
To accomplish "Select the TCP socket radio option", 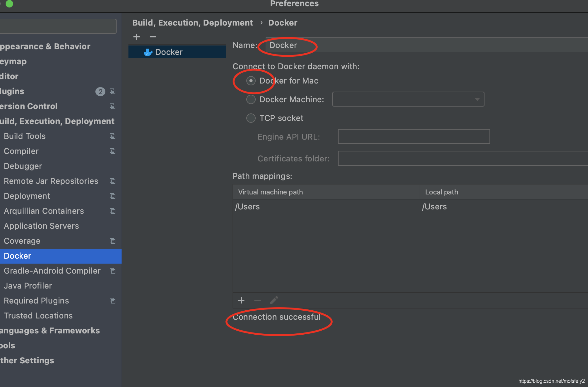I will [x=251, y=118].
